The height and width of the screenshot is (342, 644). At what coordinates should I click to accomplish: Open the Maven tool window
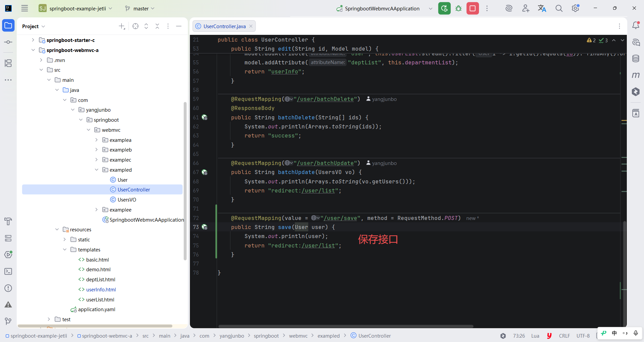tap(636, 75)
